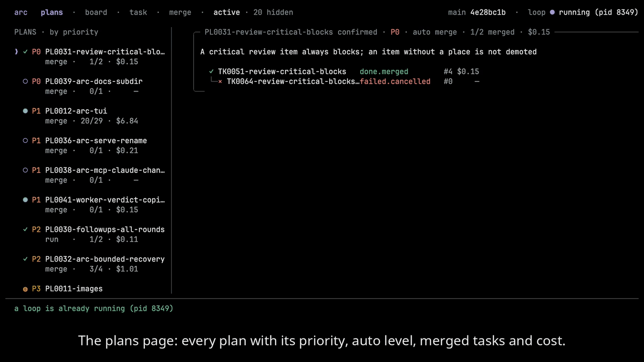Image resolution: width=644 pixels, height=362 pixels.
Task: Click the P3 badge of PL0011-images
Action: click(x=36, y=289)
